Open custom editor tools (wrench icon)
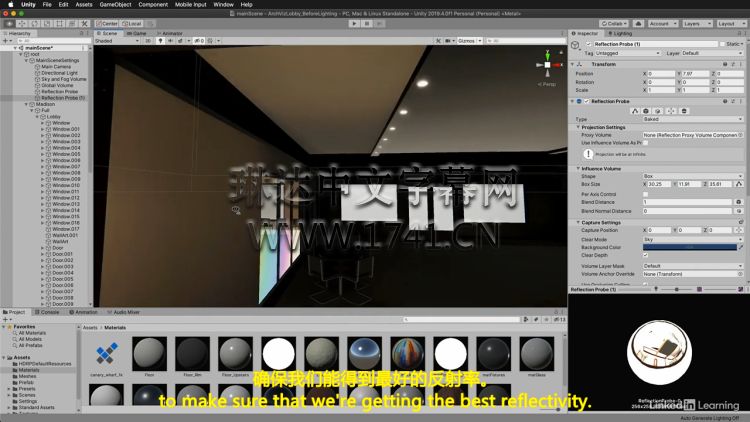The width and height of the screenshot is (750, 422). pos(84,23)
